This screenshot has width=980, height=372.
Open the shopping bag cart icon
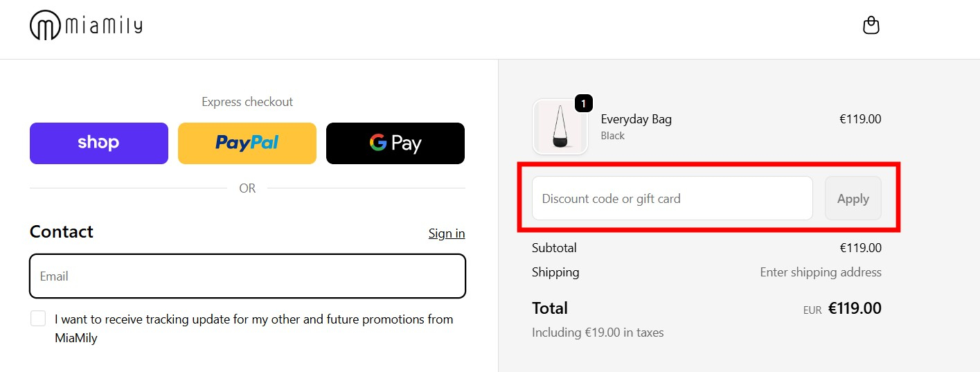click(x=871, y=26)
